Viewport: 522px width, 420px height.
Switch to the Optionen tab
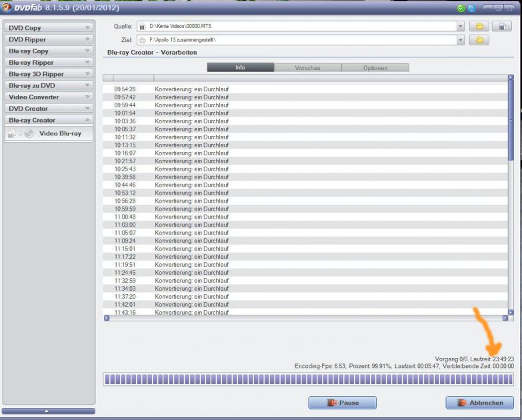(x=375, y=67)
